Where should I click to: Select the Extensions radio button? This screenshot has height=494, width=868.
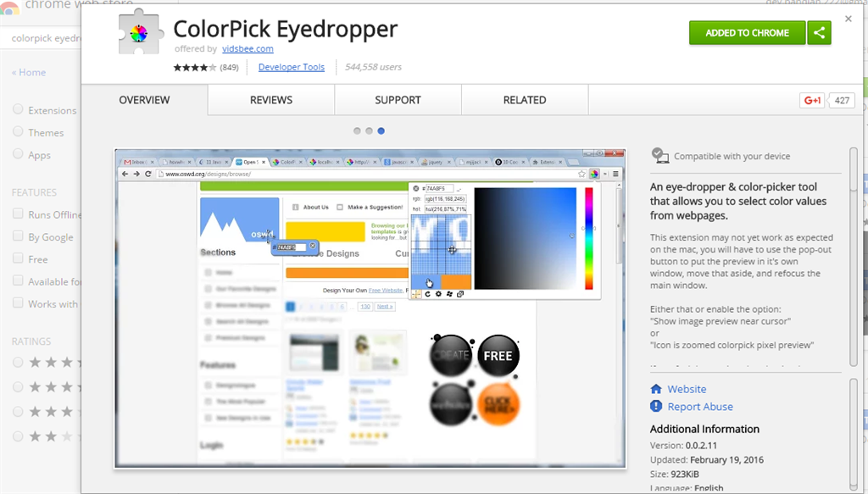[x=18, y=109]
